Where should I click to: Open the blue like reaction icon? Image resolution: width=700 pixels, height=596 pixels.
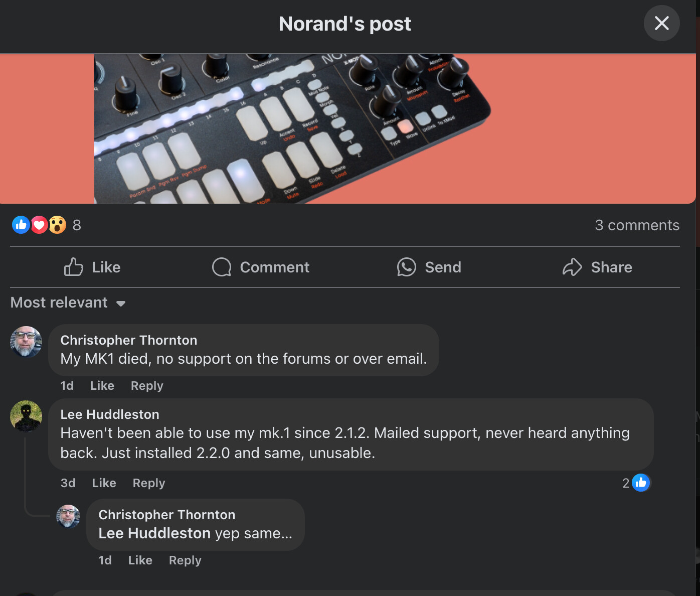click(21, 225)
